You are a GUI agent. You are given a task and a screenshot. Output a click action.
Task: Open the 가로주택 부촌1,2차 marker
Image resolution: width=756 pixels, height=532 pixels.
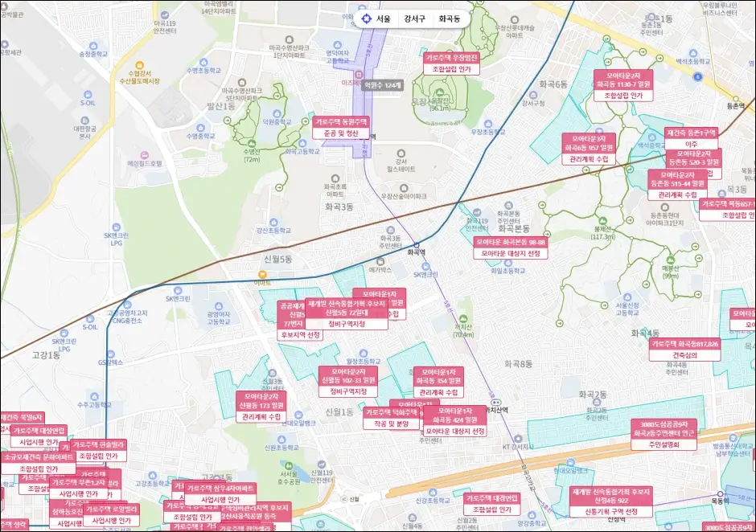pos(79,488)
